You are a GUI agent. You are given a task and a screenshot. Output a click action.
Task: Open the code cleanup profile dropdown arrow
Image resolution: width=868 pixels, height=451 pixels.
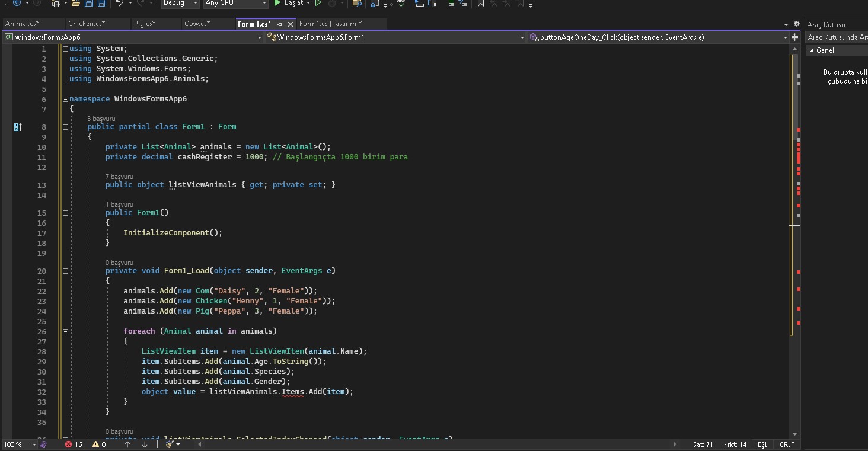(178, 444)
